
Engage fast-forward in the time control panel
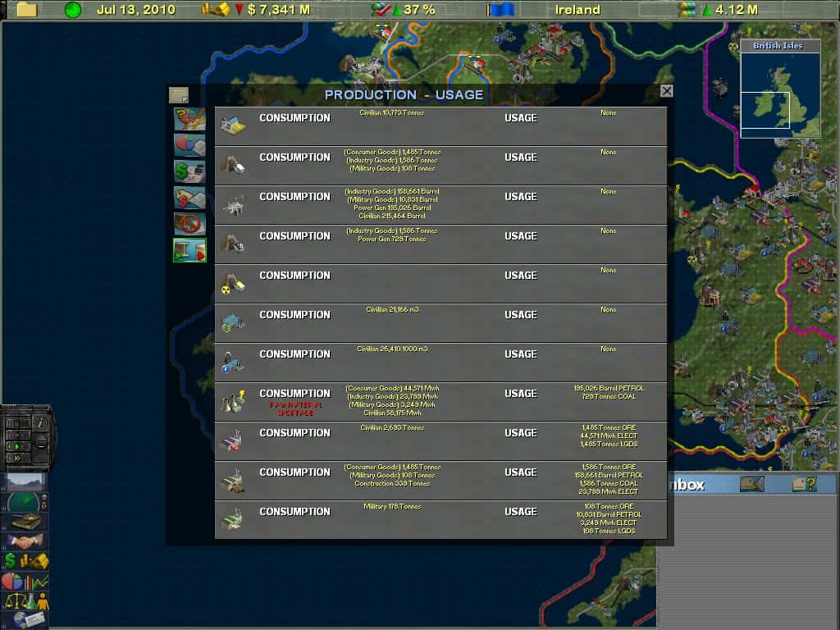tap(17, 457)
